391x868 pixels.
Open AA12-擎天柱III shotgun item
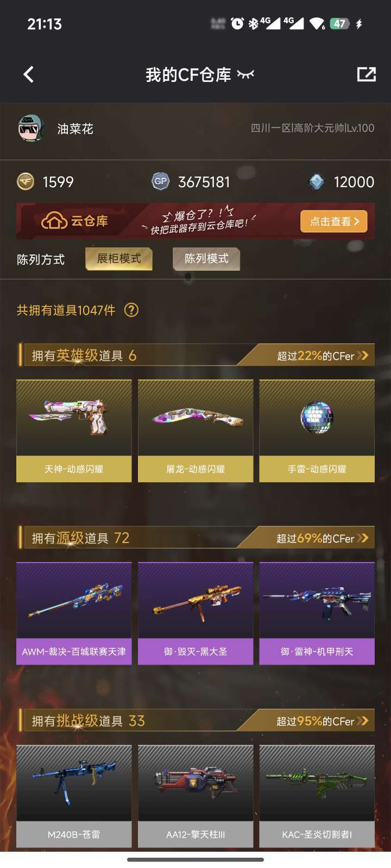[195, 796]
